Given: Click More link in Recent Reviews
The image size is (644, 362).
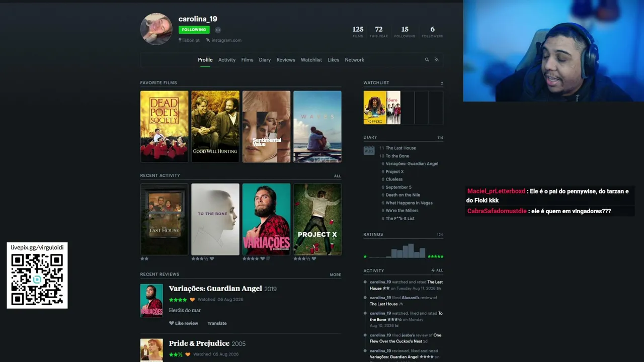Looking at the screenshot, I should (x=336, y=275).
